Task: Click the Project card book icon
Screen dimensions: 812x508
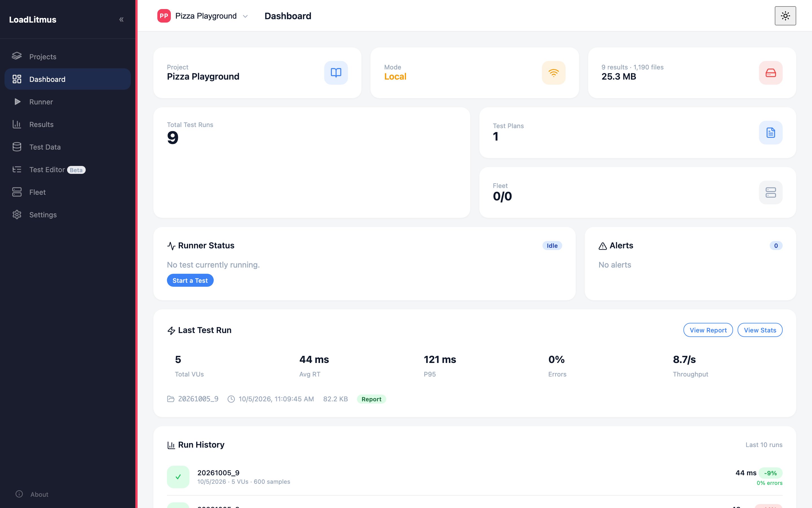Action: [336, 73]
